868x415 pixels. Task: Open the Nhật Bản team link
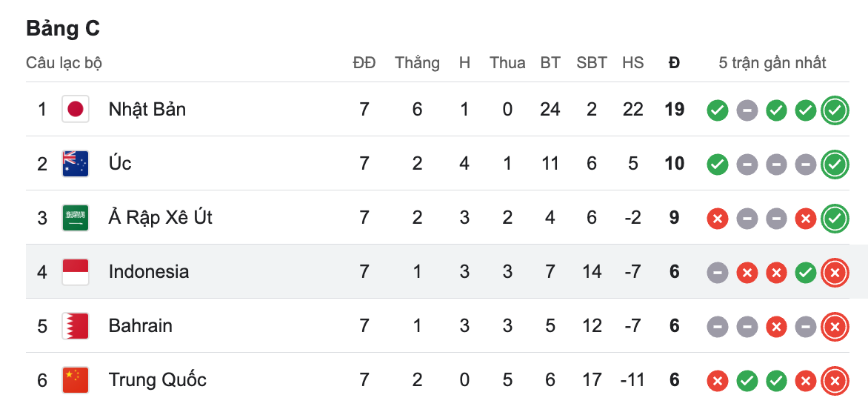point(147,110)
